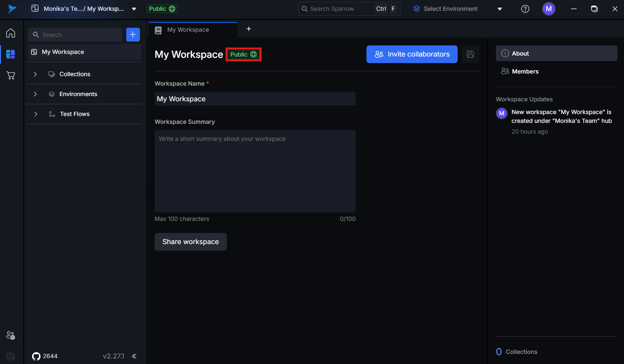Click the Share workspace button
The height and width of the screenshot is (364, 624).
(x=191, y=242)
